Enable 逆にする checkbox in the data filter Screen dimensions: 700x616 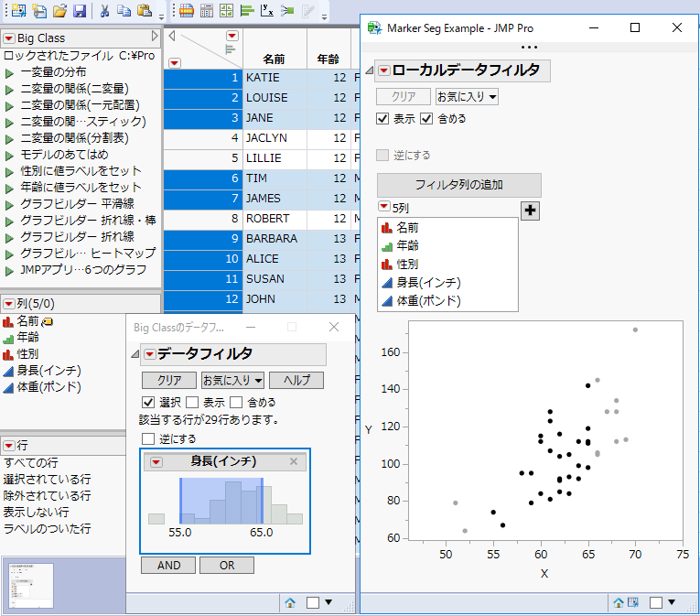(x=148, y=439)
